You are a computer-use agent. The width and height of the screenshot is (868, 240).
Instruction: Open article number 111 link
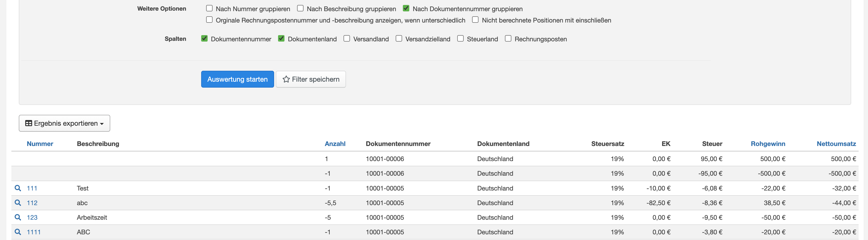tap(32, 188)
